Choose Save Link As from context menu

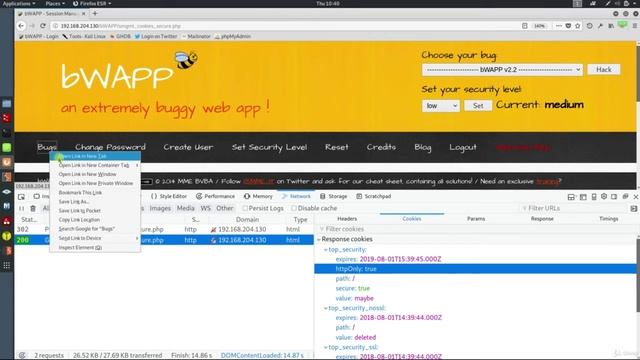[95, 202]
